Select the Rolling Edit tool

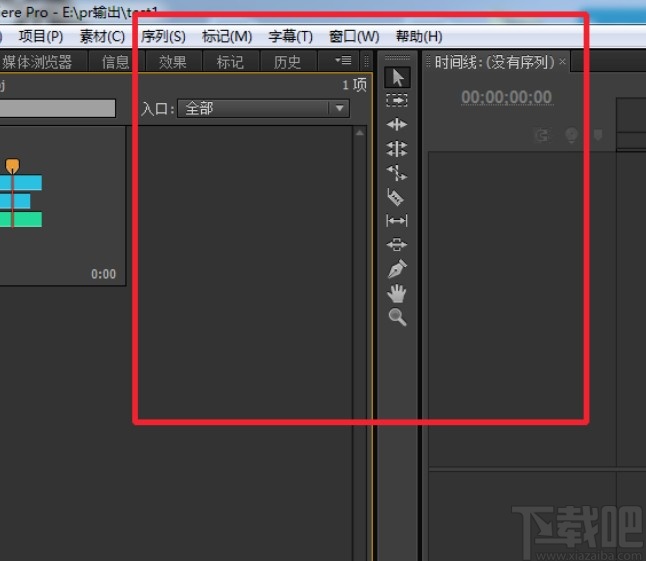[x=397, y=149]
